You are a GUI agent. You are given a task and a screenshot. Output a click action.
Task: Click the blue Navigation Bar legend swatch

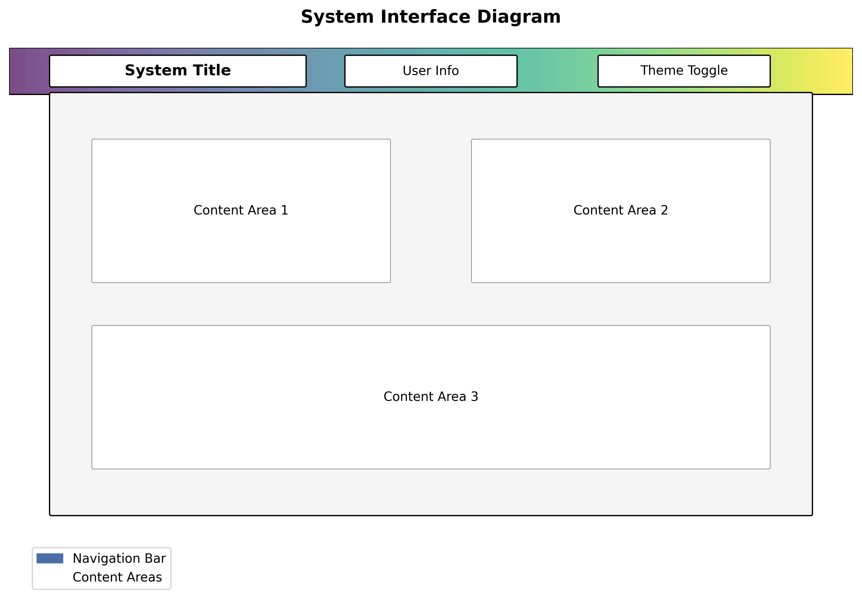click(50, 558)
